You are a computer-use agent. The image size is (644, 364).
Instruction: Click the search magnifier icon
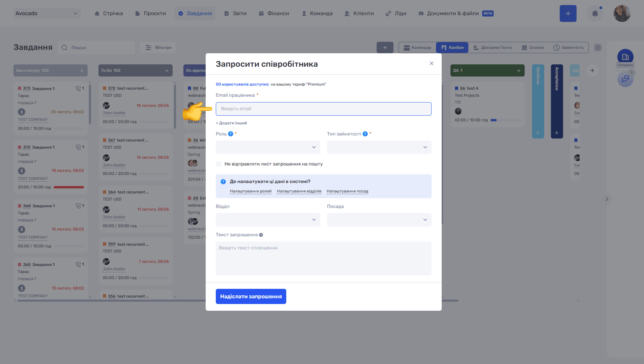(x=65, y=48)
